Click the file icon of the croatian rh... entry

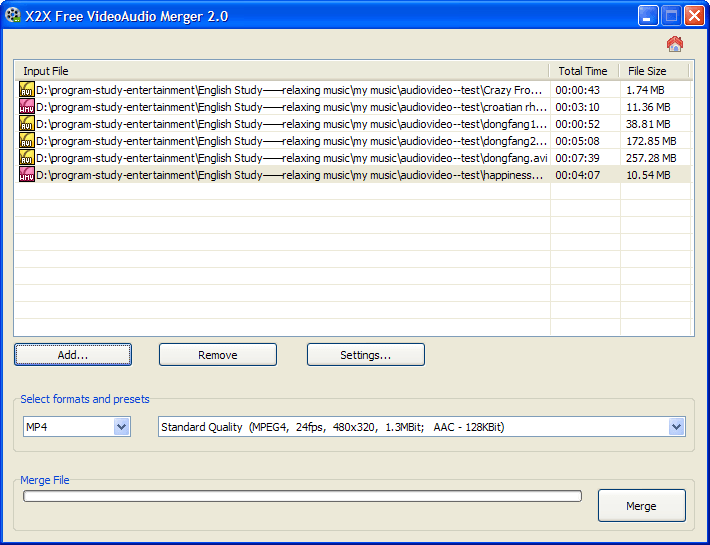(x=27, y=107)
